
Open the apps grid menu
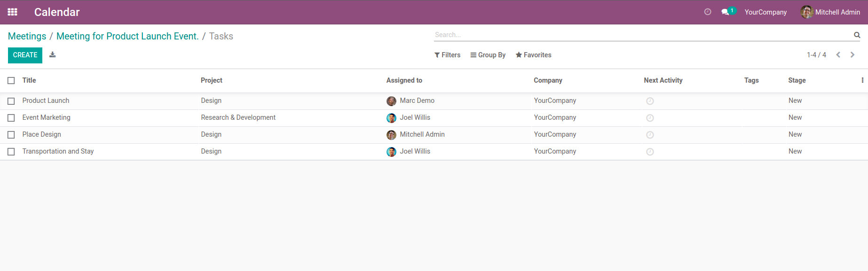[13, 12]
